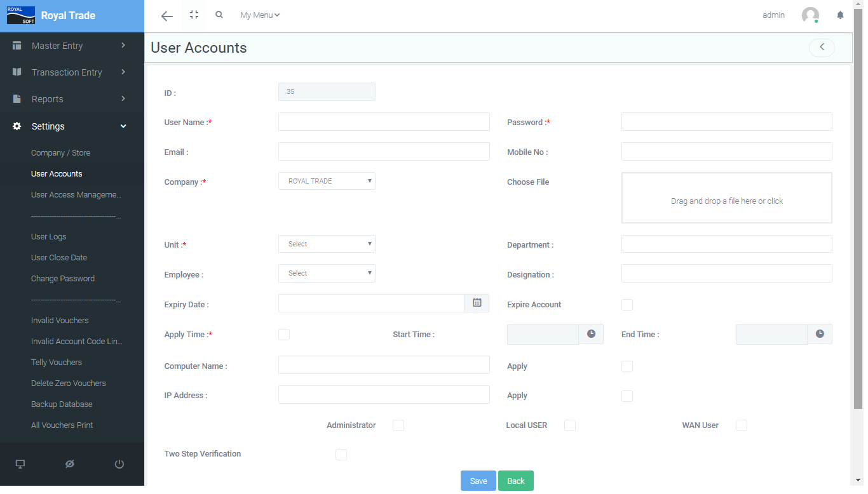This screenshot has height=494, width=868.
Task: Click the Transaction Entry book icon
Action: [x=17, y=72]
